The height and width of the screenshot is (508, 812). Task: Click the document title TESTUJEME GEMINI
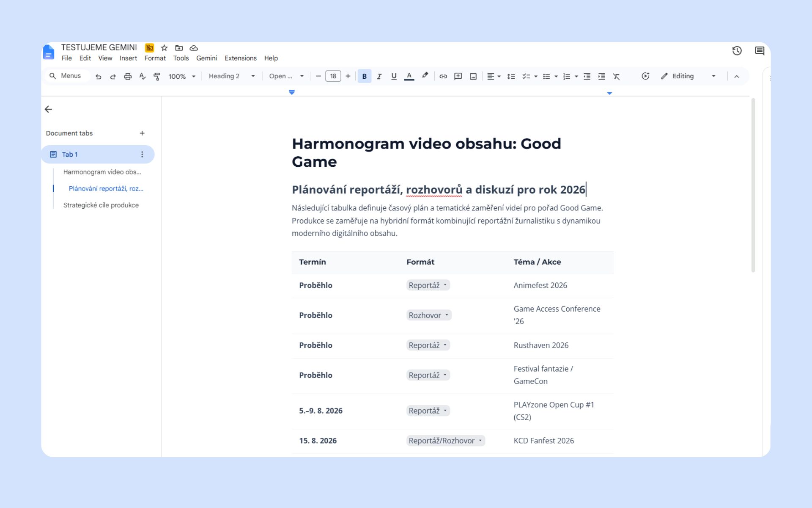click(99, 47)
